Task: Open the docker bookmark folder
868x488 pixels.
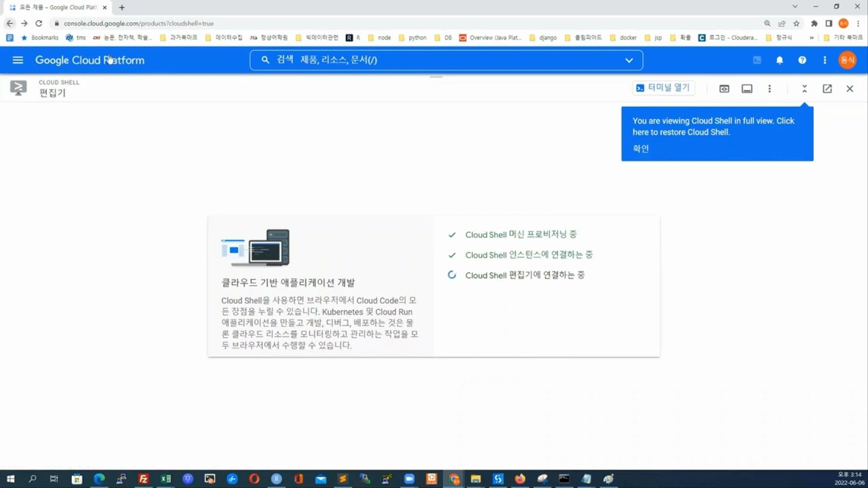Action: [x=623, y=38]
